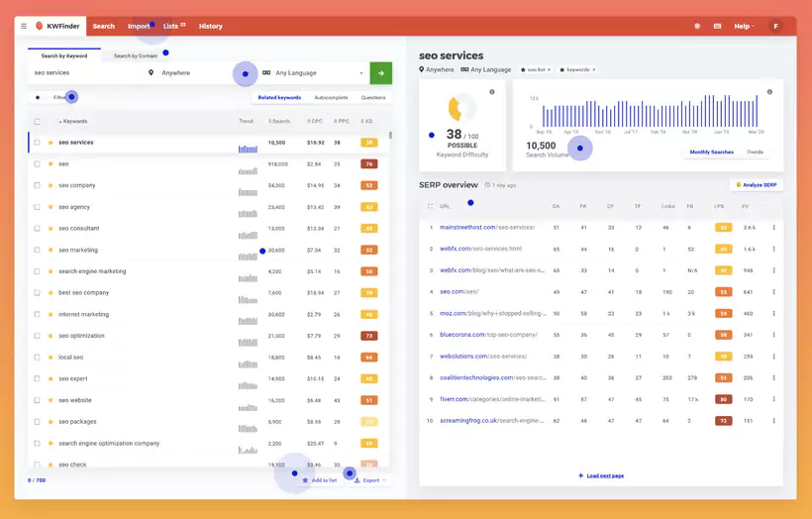Click the green search arrow button
Image resolution: width=812 pixels, height=519 pixels.
point(380,73)
